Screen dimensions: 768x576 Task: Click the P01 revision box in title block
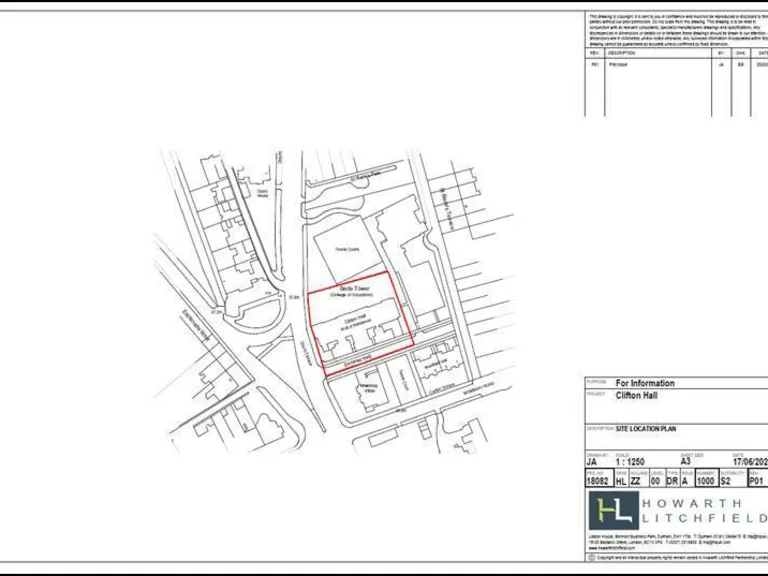759,481
